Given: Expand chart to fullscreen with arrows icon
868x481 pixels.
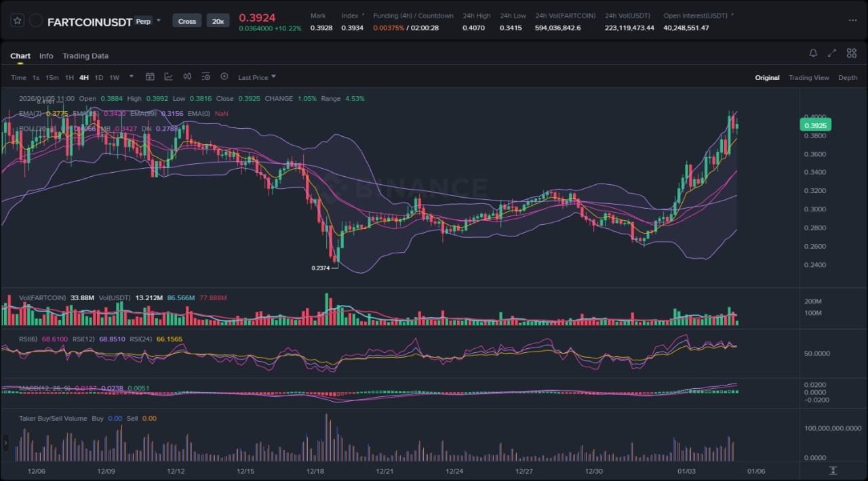Looking at the screenshot, I should pos(832,53).
